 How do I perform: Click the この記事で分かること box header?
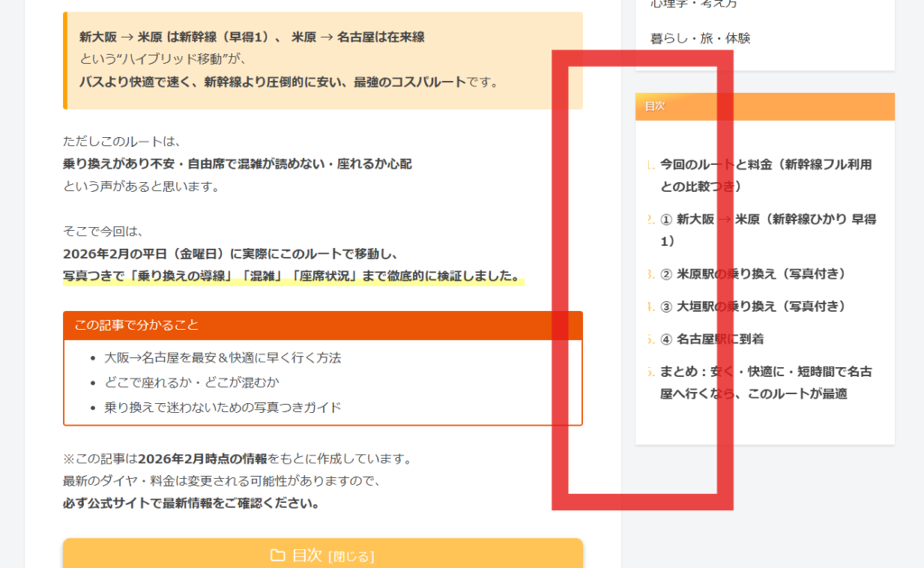323,325
